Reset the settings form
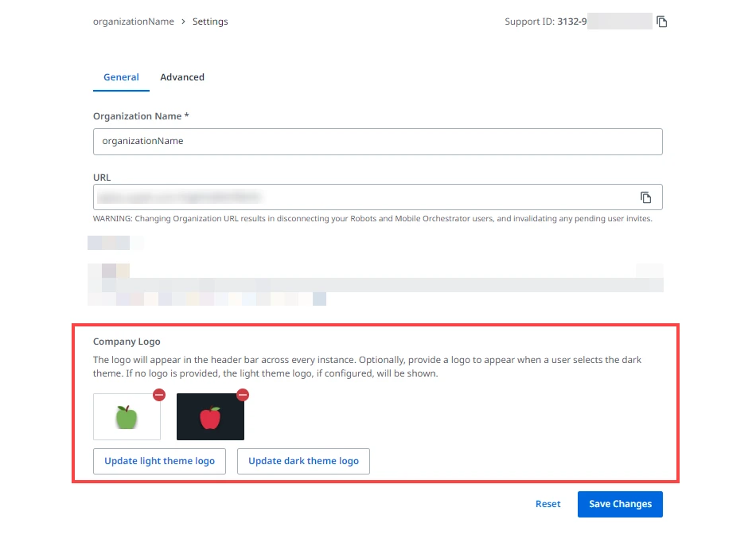The width and height of the screenshot is (756, 535). click(548, 504)
